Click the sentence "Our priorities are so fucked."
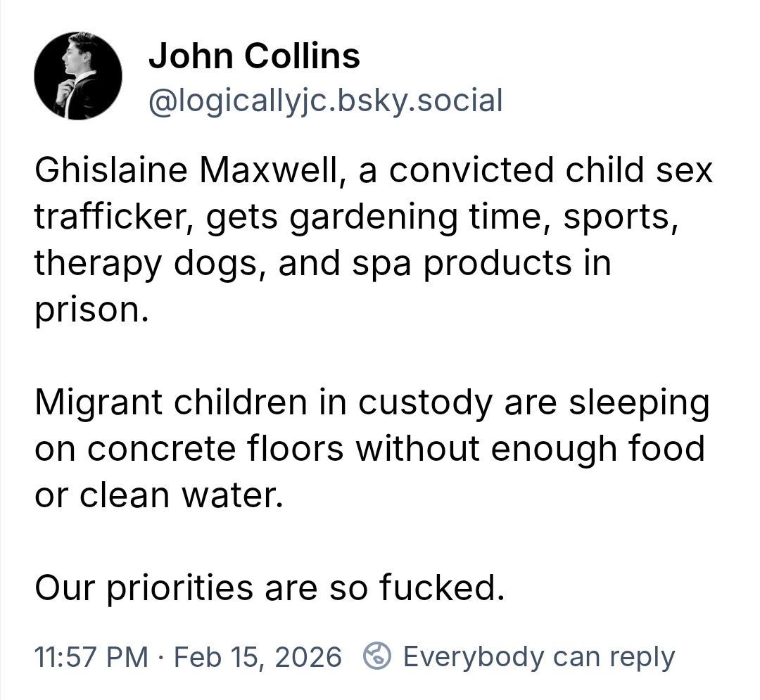The image size is (760, 700). click(270, 587)
